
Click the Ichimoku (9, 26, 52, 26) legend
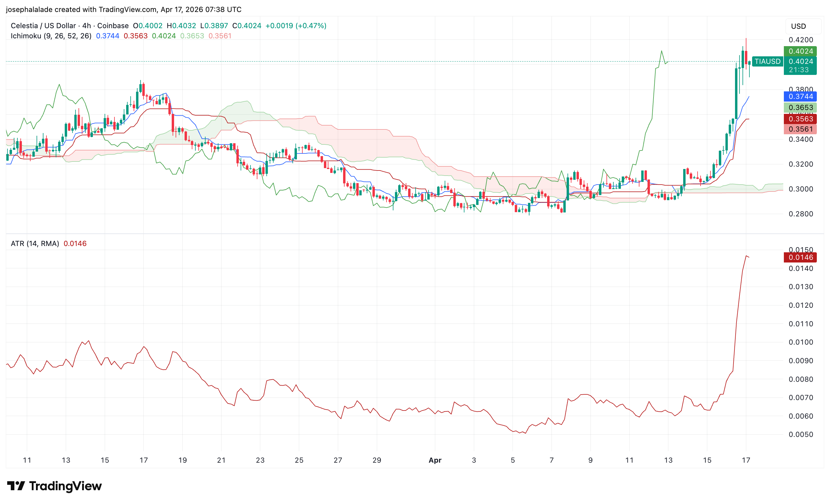(51, 36)
